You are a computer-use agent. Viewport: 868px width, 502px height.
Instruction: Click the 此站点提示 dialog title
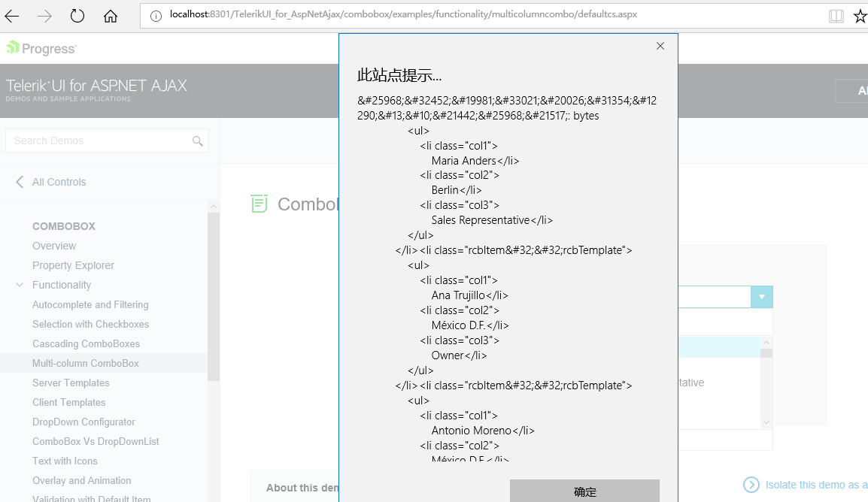[x=399, y=75]
